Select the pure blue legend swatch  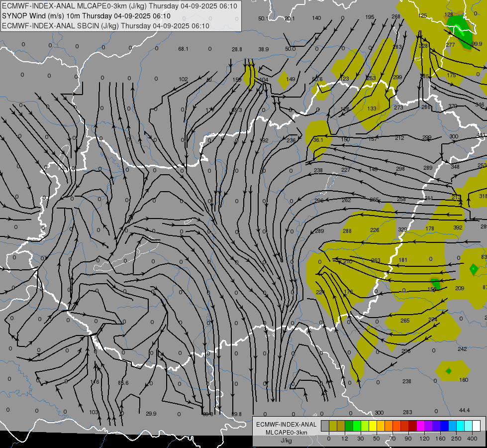tap(444, 426)
